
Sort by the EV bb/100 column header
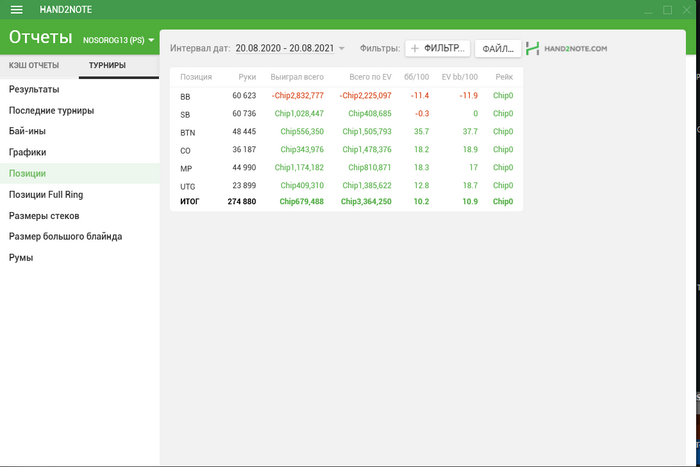click(459, 77)
